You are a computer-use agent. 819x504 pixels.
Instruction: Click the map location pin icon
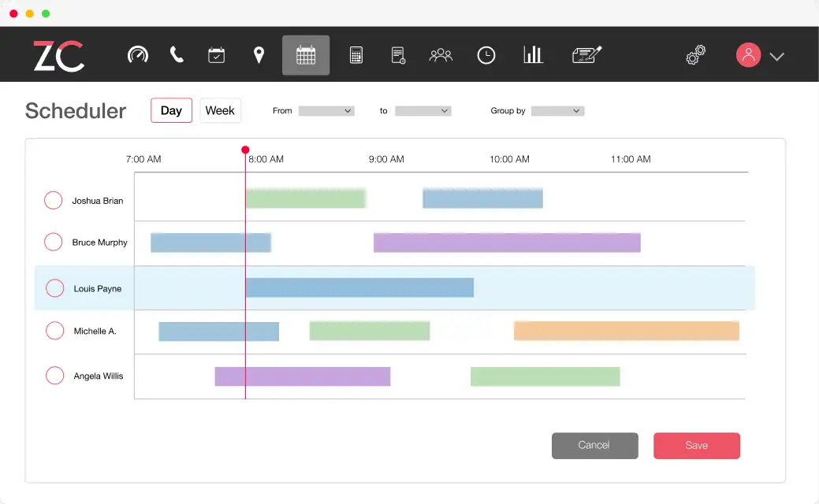pyautogui.click(x=259, y=55)
